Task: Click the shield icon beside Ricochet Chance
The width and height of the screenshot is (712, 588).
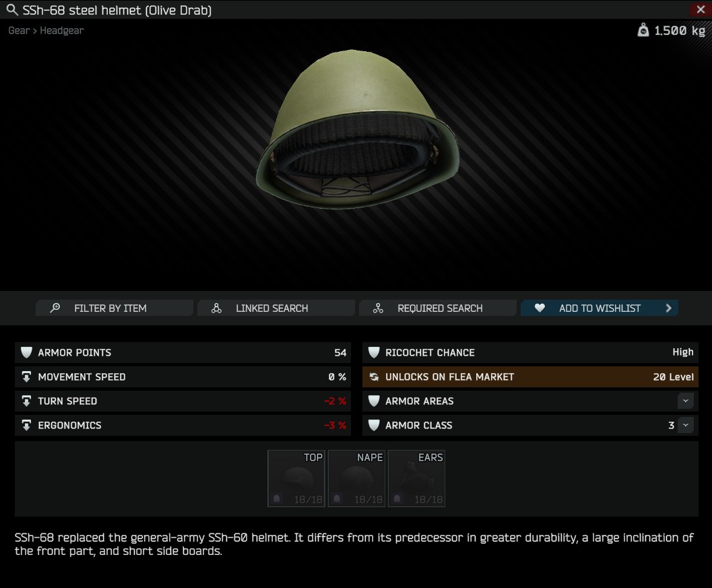Action: click(374, 352)
